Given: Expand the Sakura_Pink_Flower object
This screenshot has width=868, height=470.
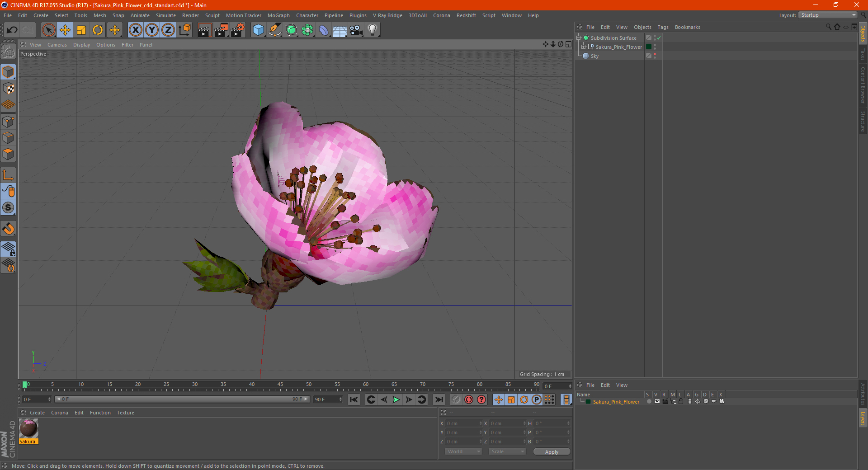Looking at the screenshot, I should point(584,47).
